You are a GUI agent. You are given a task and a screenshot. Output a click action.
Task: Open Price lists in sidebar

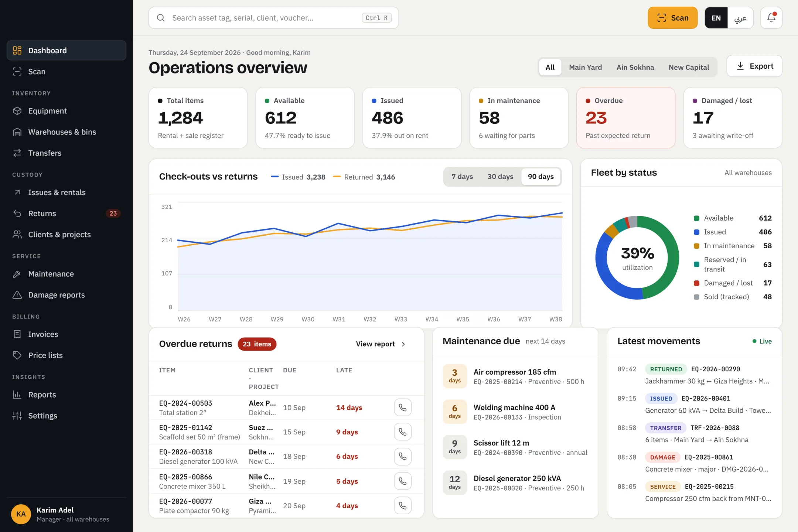(66, 355)
